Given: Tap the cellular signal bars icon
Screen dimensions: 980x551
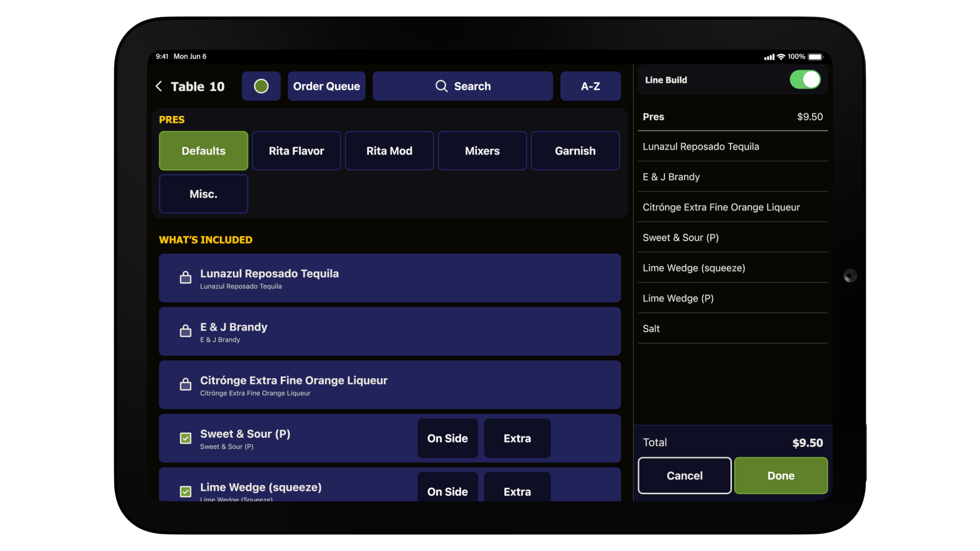Looking at the screenshot, I should tap(769, 57).
